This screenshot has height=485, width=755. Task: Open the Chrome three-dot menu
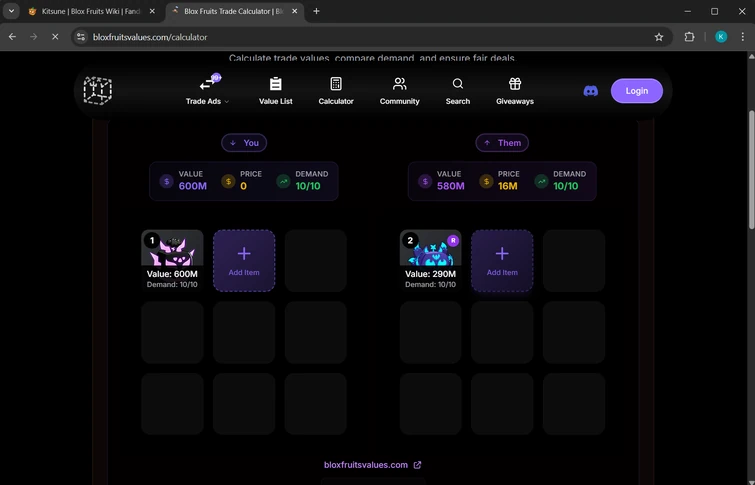pyautogui.click(x=742, y=37)
